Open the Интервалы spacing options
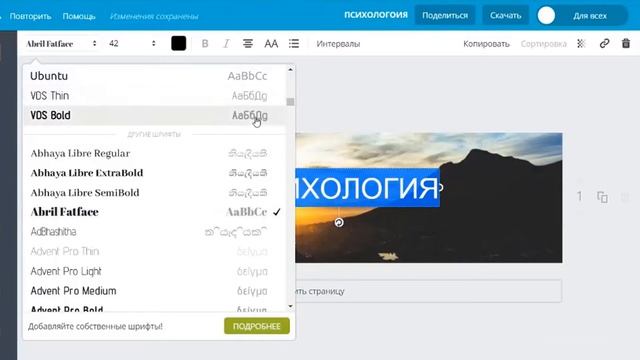 tap(338, 44)
